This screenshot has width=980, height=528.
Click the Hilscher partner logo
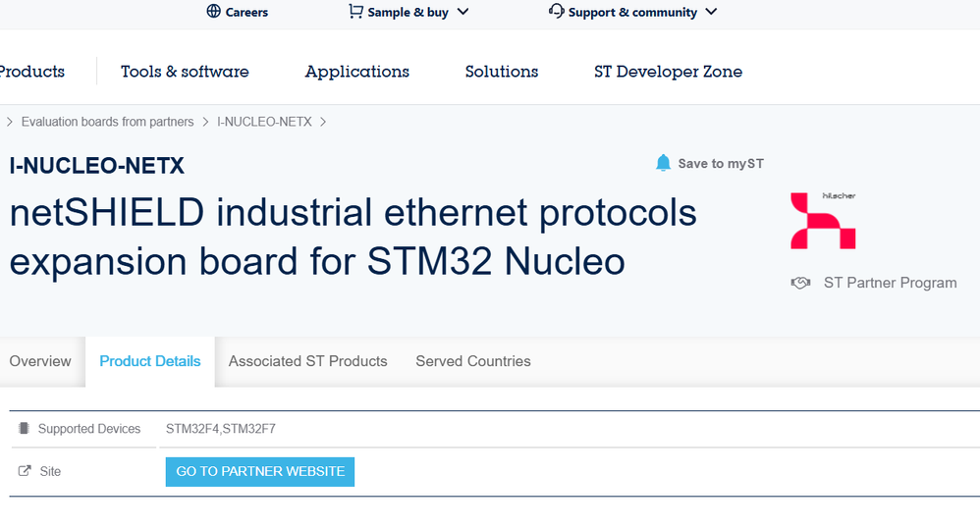coord(823,221)
